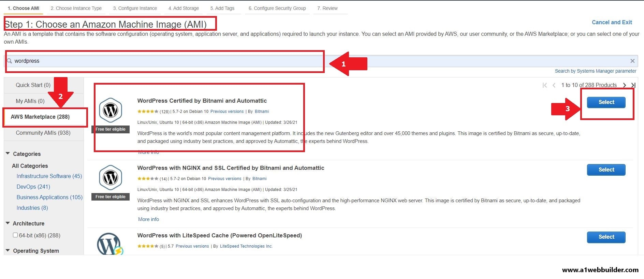
Task: Open WordPress with NGINX and SSL title
Action: point(231,168)
